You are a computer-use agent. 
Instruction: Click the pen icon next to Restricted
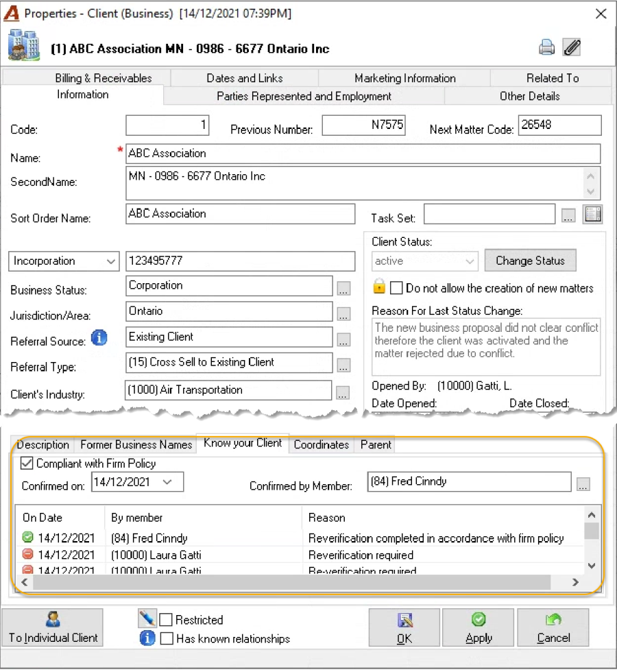147,619
